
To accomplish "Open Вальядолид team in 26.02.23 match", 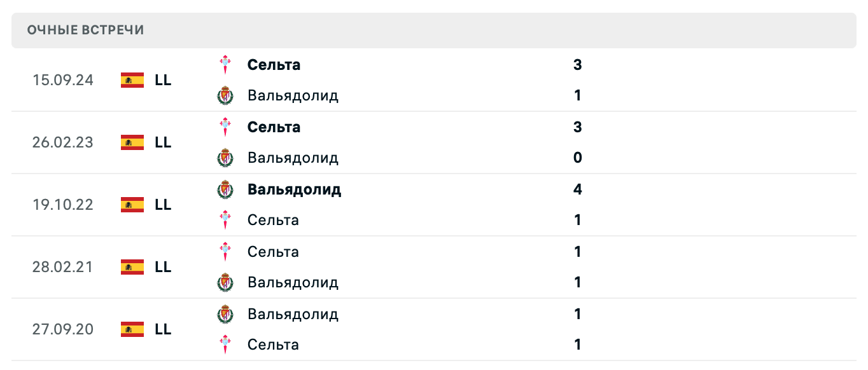I will (293, 158).
